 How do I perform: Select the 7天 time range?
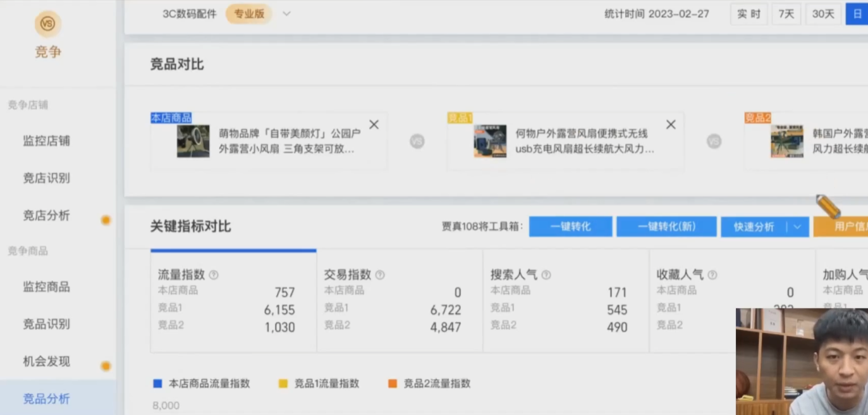786,14
